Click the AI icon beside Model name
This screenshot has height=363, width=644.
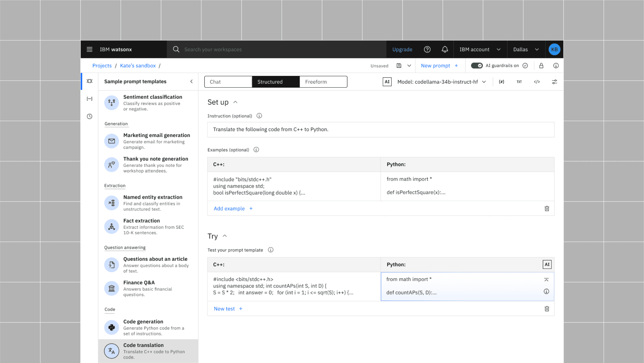coord(387,82)
